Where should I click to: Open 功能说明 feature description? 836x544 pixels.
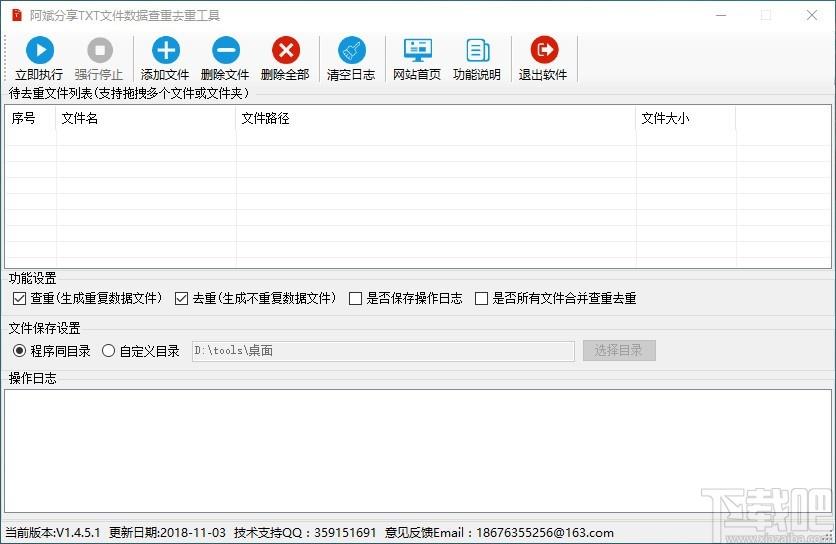click(x=477, y=58)
